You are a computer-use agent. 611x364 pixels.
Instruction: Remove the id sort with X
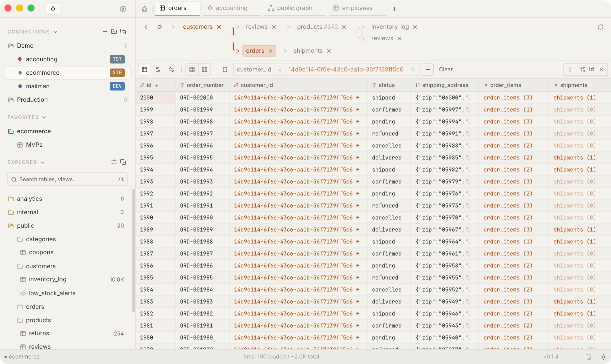tap(602, 69)
